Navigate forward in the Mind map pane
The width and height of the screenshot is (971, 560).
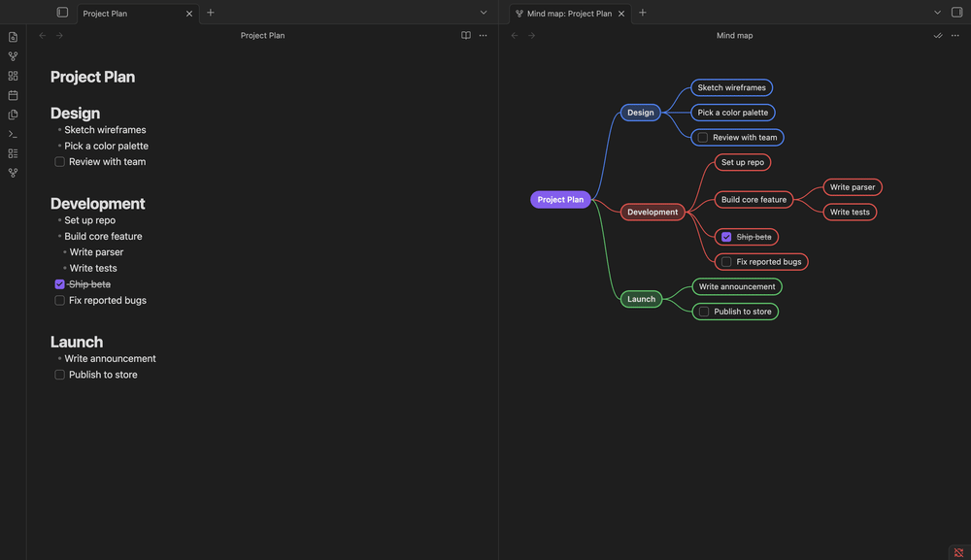[x=531, y=35]
